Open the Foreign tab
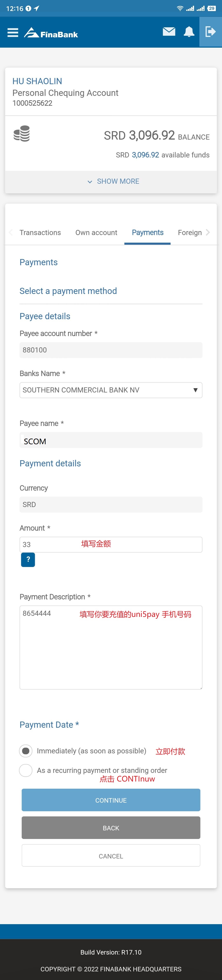This screenshot has height=980, width=222. click(x=190, y=232)
